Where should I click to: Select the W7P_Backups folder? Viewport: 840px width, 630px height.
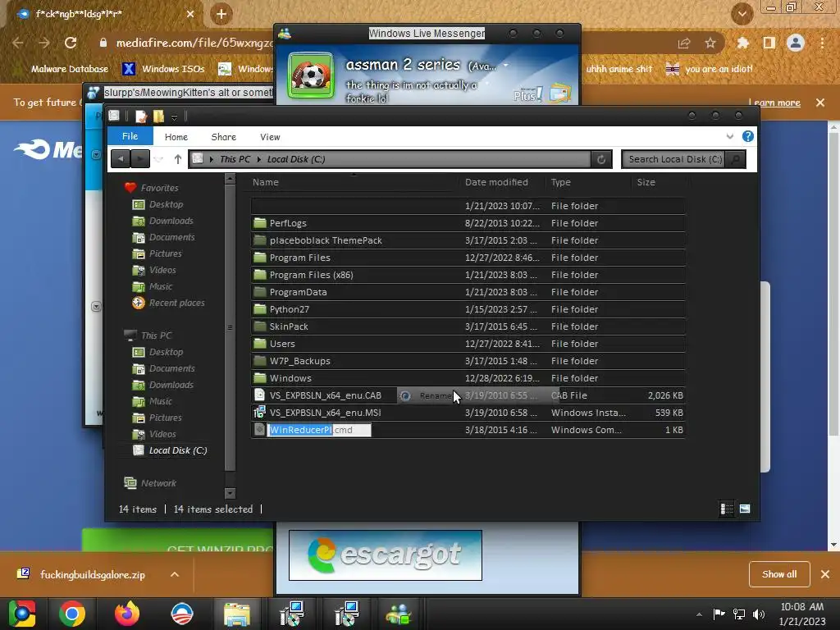pos(468,361)
